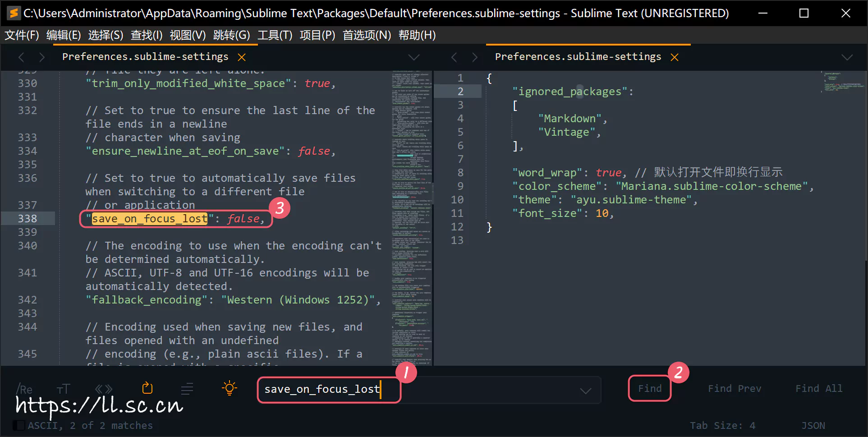Toggle case sensitive search
Viewport: 868px width, 437px height.
[63, 389]
